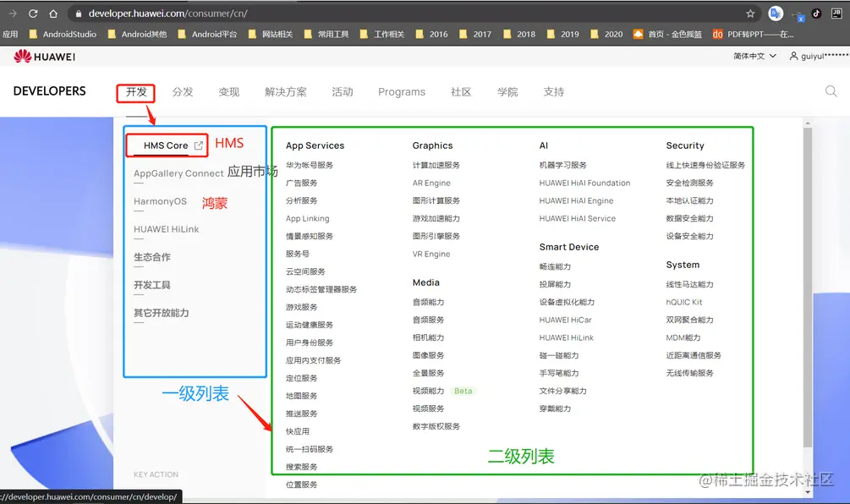Open App Linking under App Services

coord(307,218)
